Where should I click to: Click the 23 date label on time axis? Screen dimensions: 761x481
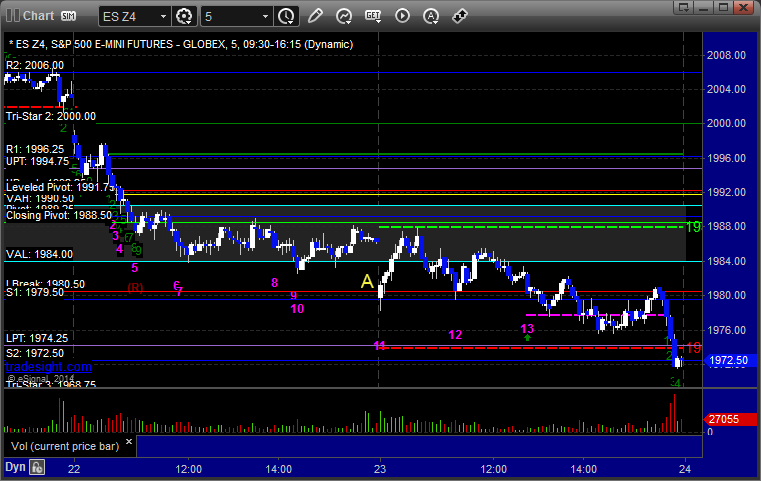tap(380, 469)
